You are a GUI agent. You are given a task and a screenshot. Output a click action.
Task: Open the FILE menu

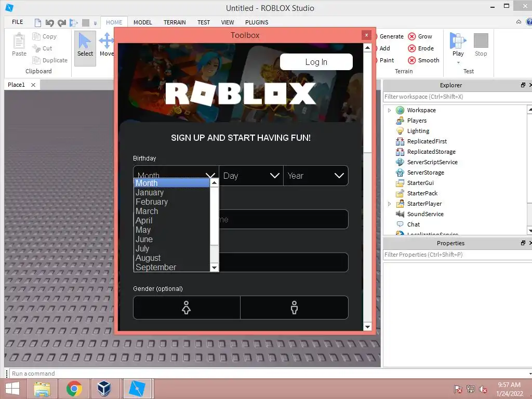coord(18,22)
